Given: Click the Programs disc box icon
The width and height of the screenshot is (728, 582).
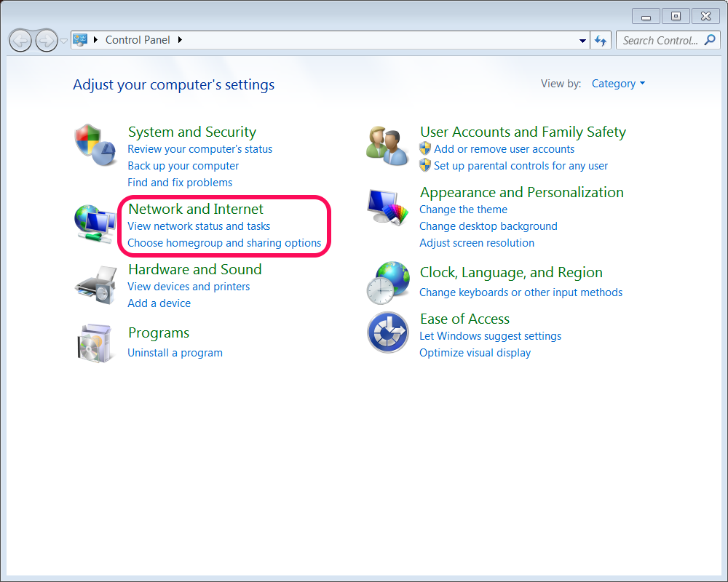Looking at the screenshot, I should point(95,343).
